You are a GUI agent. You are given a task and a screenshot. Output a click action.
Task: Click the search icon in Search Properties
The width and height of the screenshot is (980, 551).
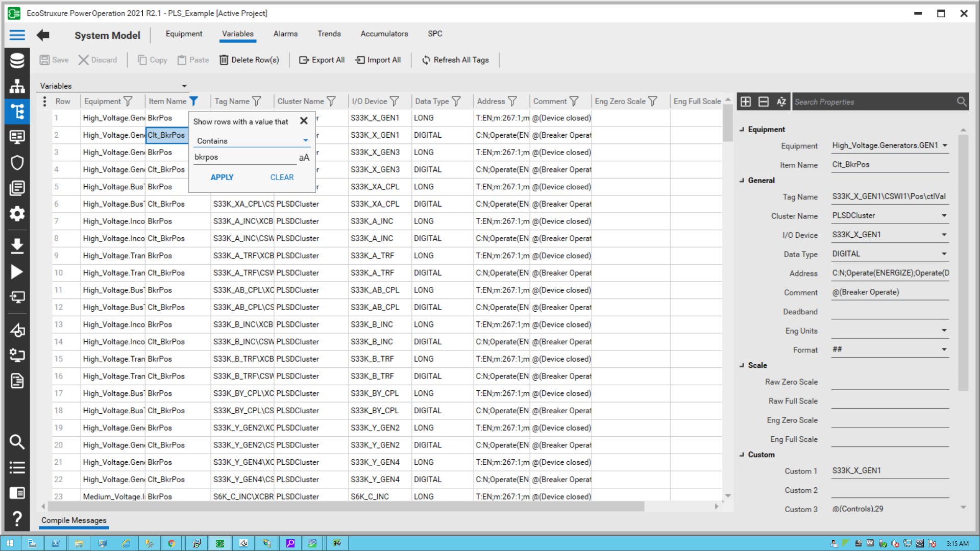(x=962, y=102)
